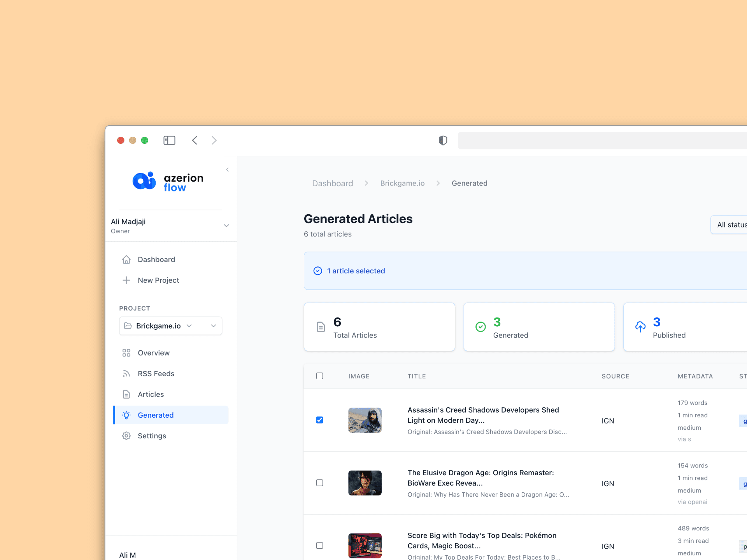Open the Brickgame.io project selector

(x=170, y=326)
